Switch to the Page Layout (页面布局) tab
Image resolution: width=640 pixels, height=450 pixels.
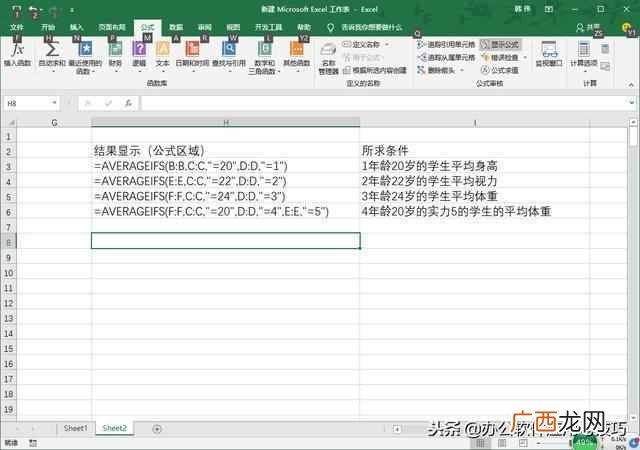pyautogui.click(x=111, y=27)
